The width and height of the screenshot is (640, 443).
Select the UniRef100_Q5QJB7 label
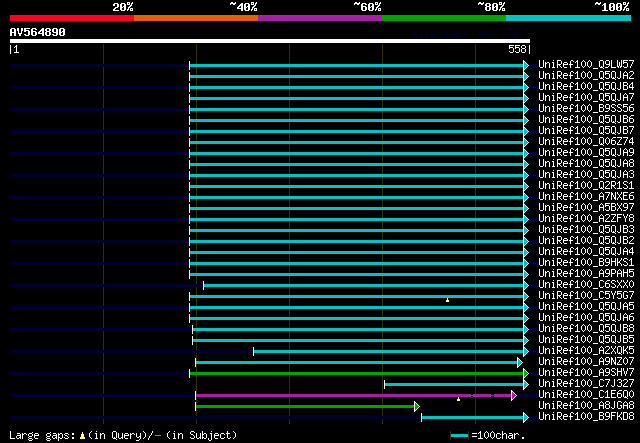pyautogui.click(x=586, y=130)
